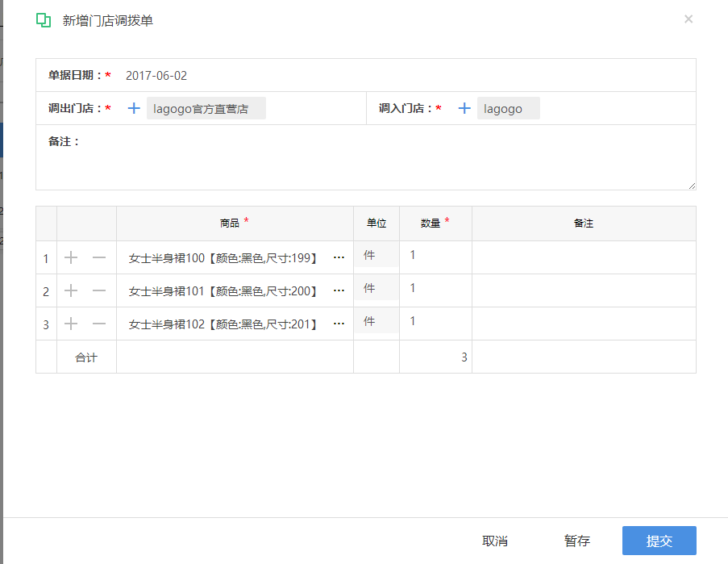This screenshot has width=728, height=564.
Task: Edit quantity for row 1
Action: [x=435, y=255]
